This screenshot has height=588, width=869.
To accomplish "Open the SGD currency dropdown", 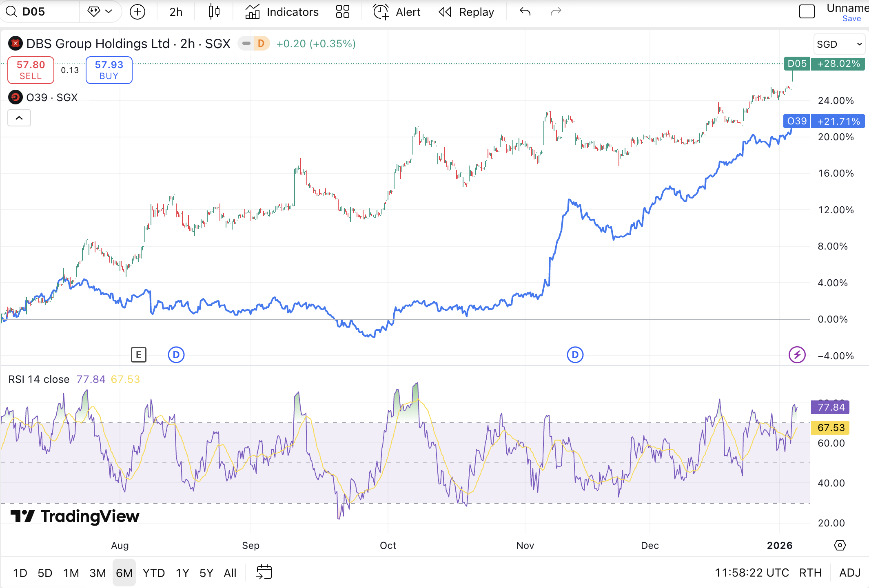I will coord(839,44).
